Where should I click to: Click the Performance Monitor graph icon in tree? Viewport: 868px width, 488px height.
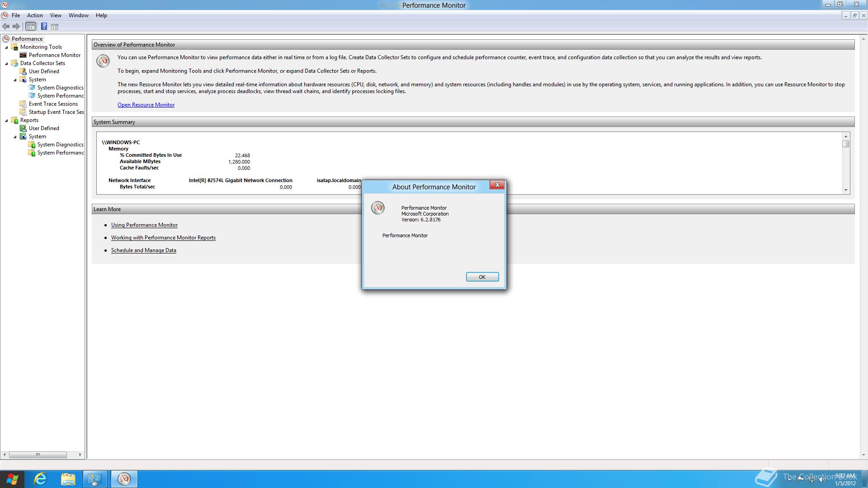(23, 55)
